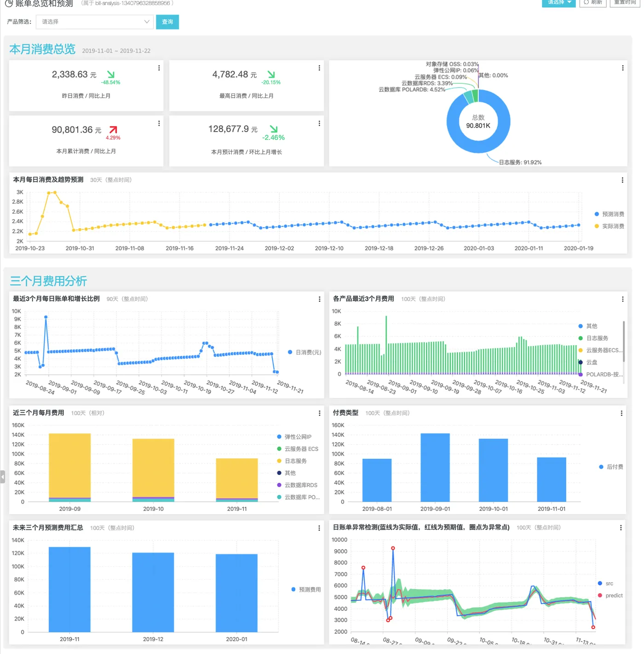Open options menu for 日账单异常检测 chart

[x=621, y=528]
